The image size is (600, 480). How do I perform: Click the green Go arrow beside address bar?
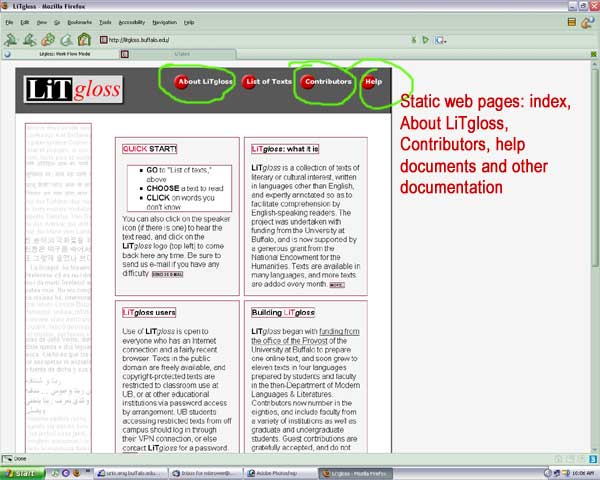(426, 40)
